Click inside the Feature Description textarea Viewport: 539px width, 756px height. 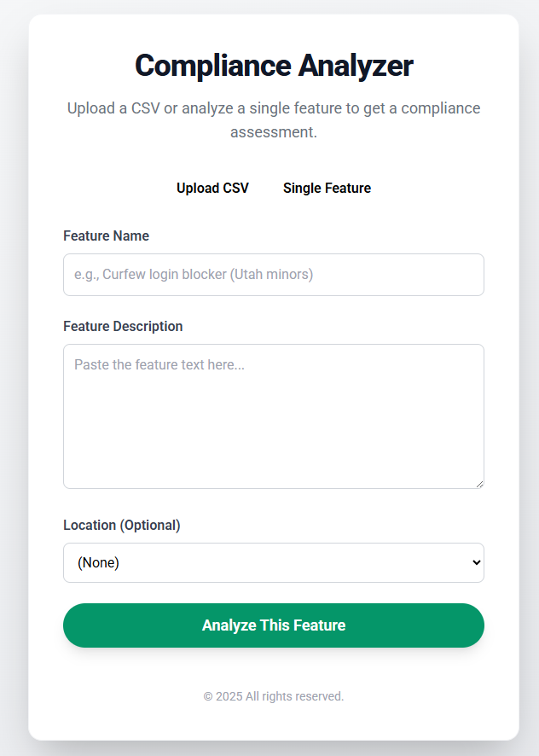pyautogui.click(x=273, y=416)
